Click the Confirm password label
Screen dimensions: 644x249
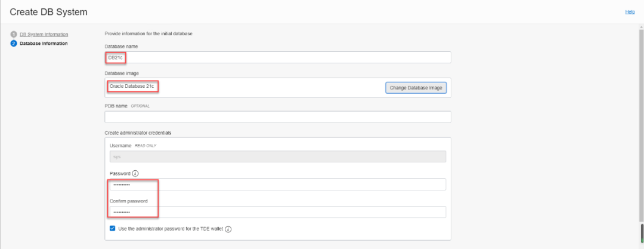[128, 201]
